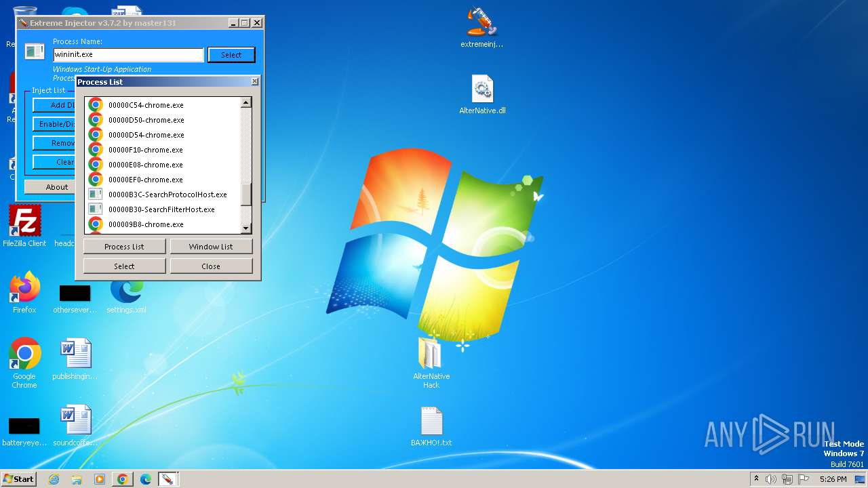Select 000009B8-chrome.exe row
868x488 pixels.
(163, 224)
